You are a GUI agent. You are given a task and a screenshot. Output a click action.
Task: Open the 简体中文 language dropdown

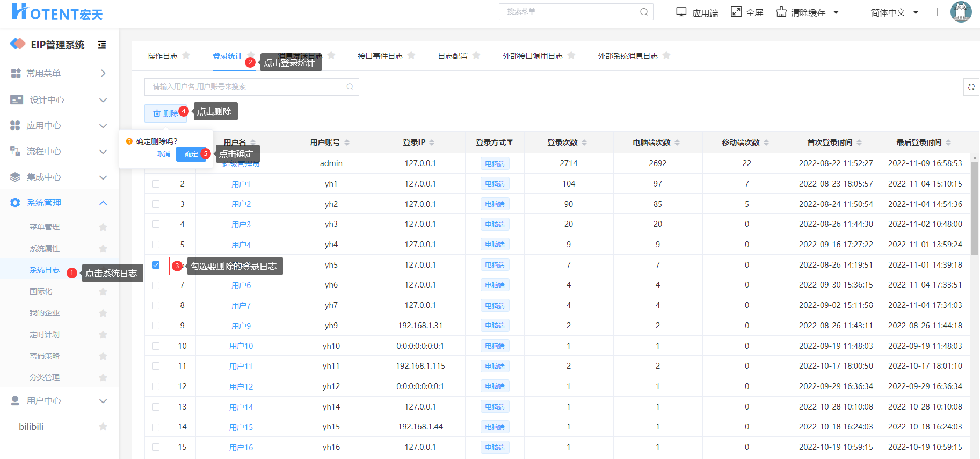[894, 12]
